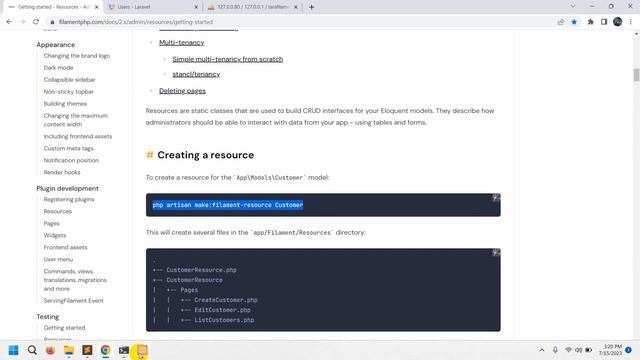This screenshot has width=640, height=360.
Task: Open the notification center badge
Action: pyautogui.click(x=629, y=350)
